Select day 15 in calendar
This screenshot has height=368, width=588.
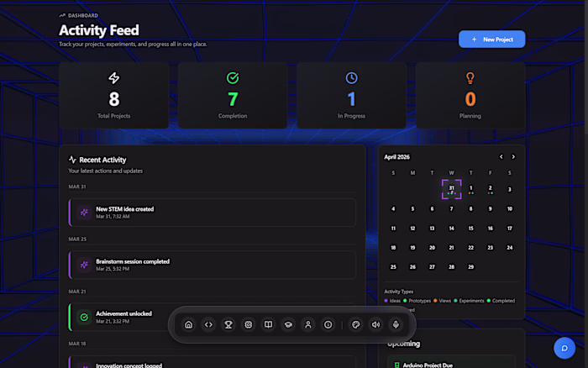pos(471,228)
